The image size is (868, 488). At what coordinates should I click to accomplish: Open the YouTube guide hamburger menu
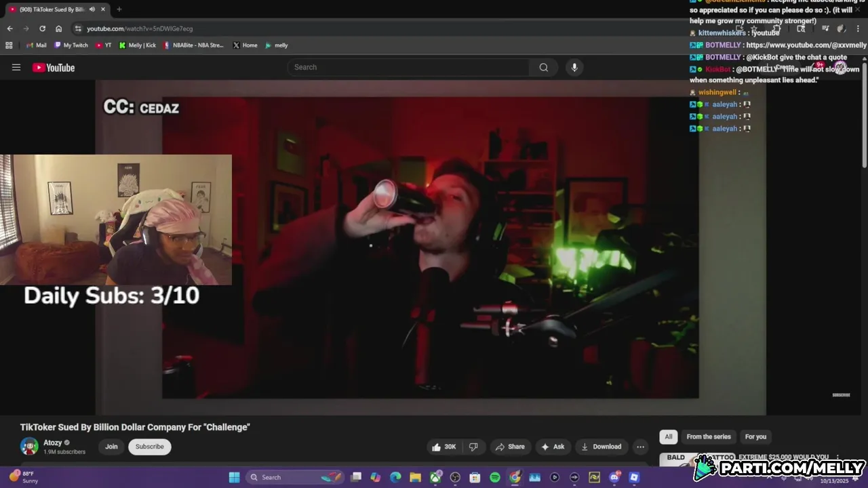(x=16, y=67)
